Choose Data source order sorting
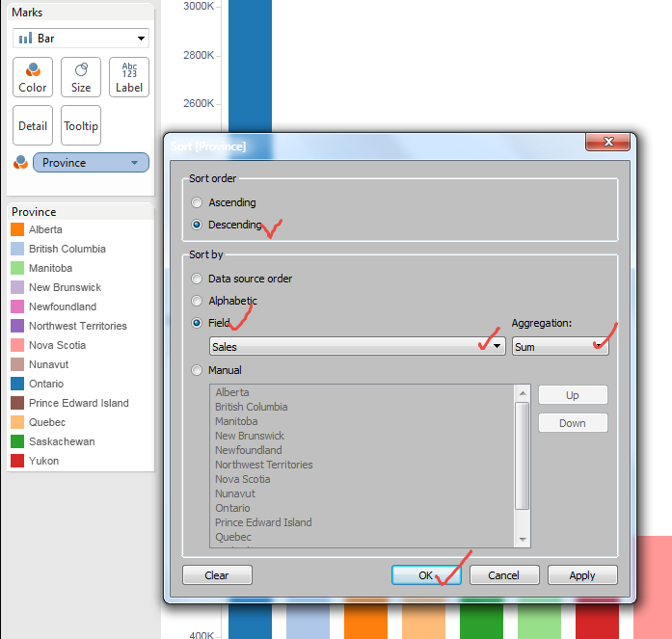The height and width of the screenshot is (639, 672). click(197, 279)
